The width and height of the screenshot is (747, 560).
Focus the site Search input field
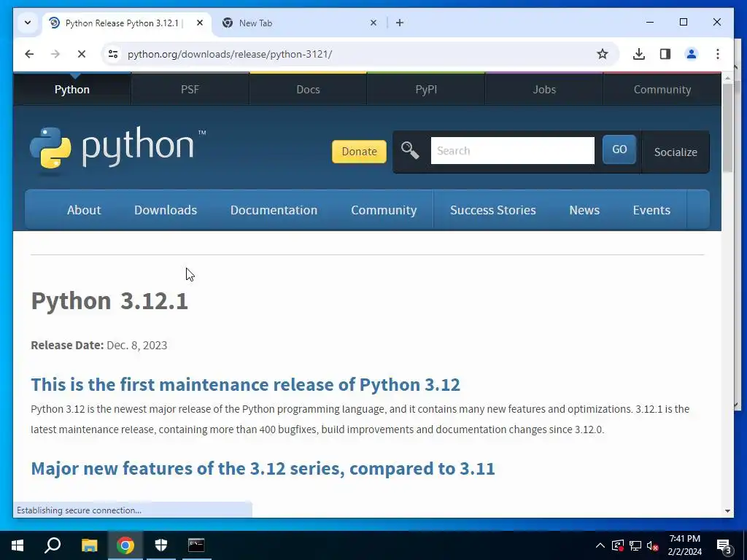click(512, 150)
